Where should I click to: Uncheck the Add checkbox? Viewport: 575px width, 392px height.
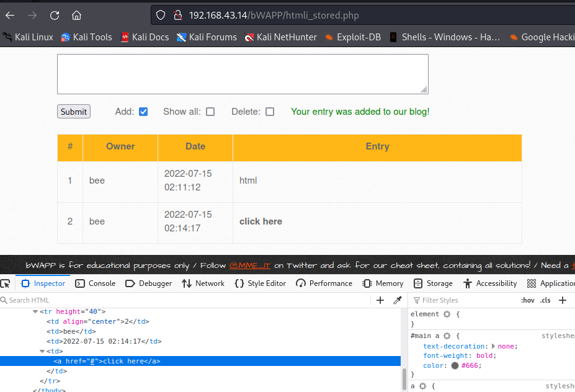[143, 112]
